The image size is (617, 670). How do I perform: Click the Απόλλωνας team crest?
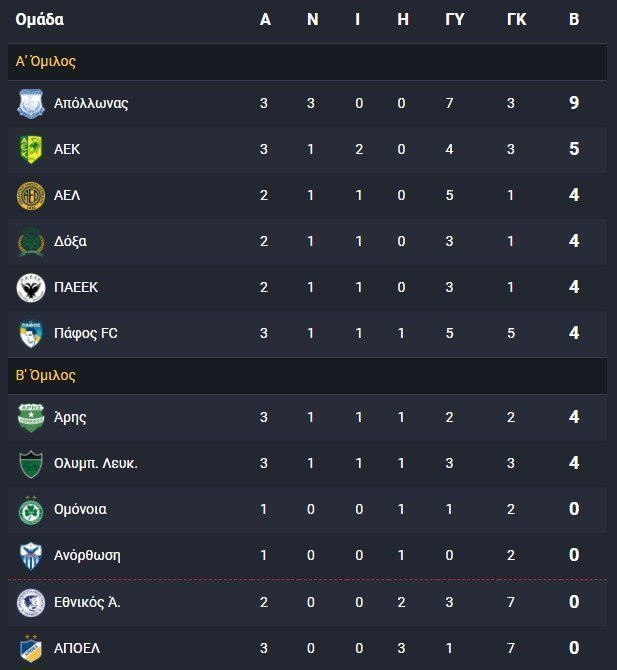coord(31,103)
